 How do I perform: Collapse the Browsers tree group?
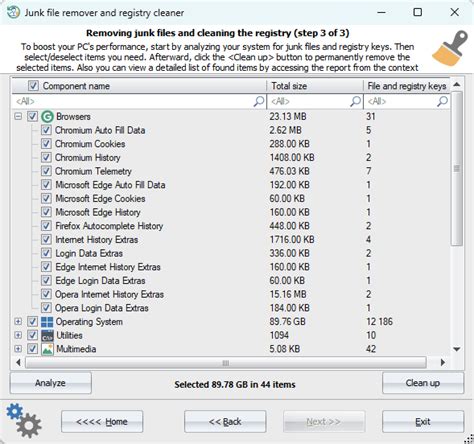[18, 116]
